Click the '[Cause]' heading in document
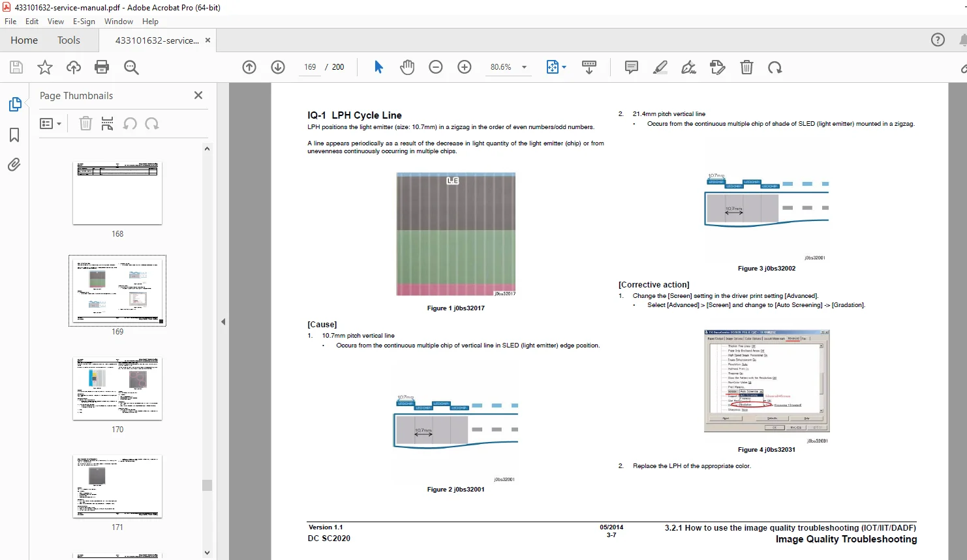Viewport: 967px width, 560px height. pyautogui.click(x=322, y=325)
